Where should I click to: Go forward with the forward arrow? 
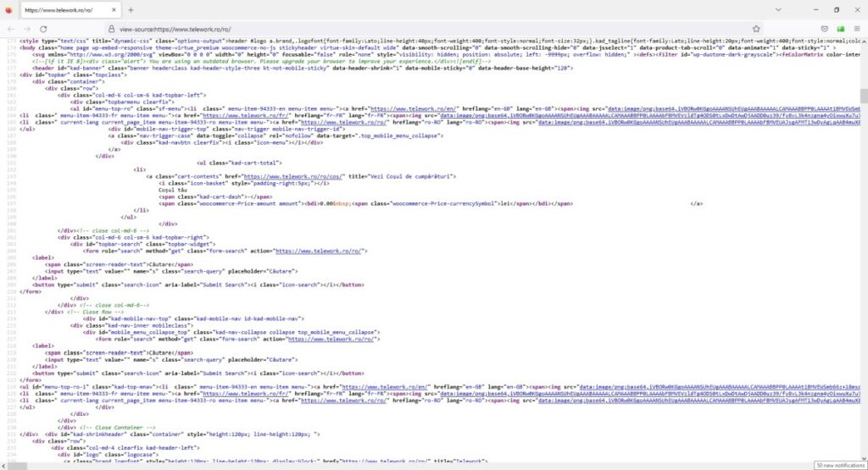tap(27, 29)
